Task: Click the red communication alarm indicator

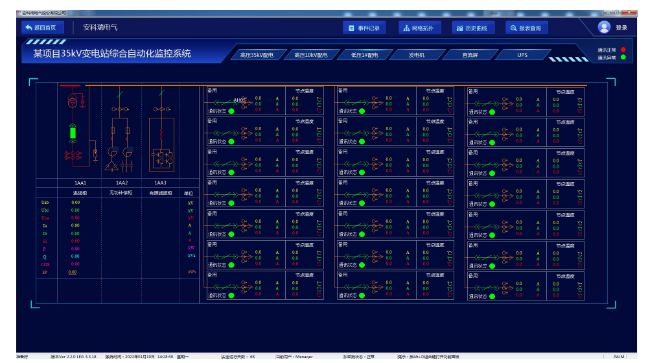Action: pyautogui.click(x=623, y=50)
